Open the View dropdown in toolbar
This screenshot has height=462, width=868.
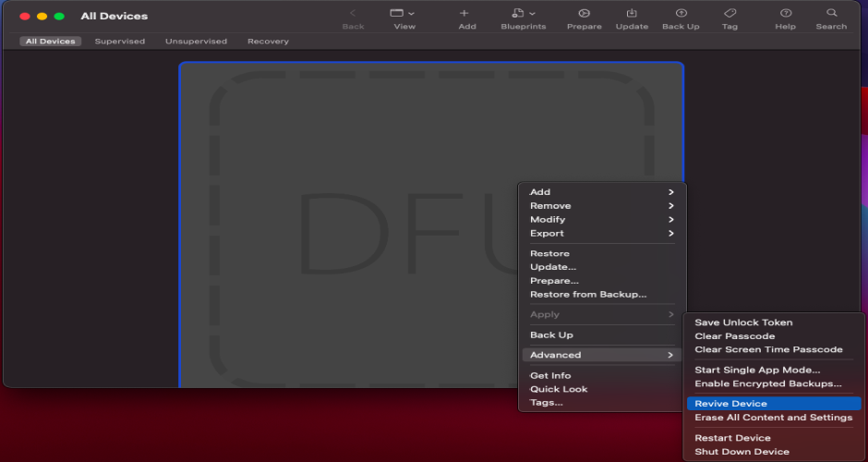tap(403, 14)
